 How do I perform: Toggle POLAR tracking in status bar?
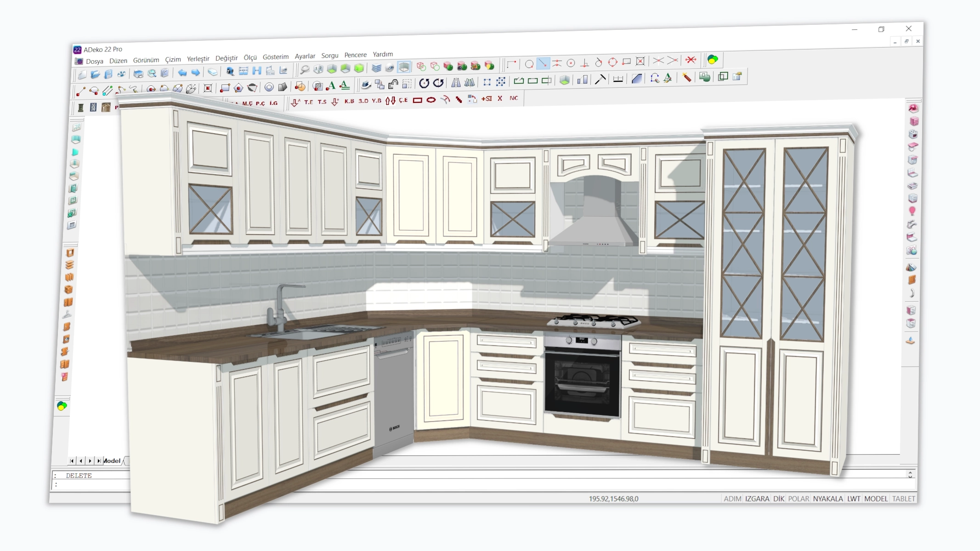pyautogui.click(x=799, y=499)
